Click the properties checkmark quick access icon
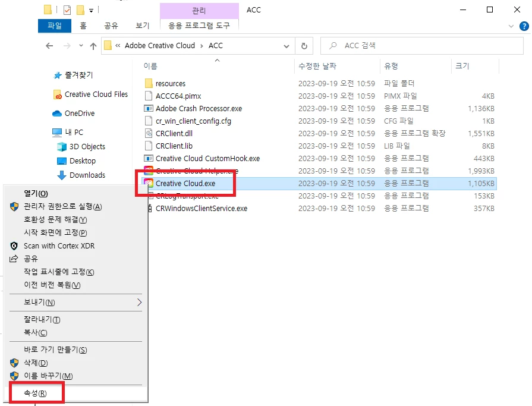Viewport: 532px width, 406px height. (67, 10)
